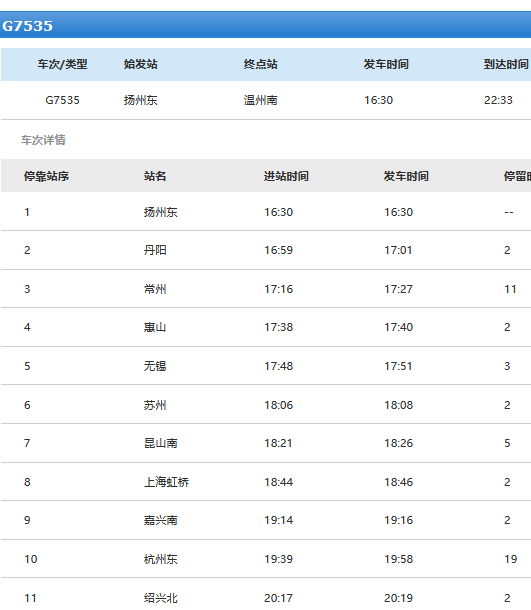
Task: Click 昆山南 stop duration 5
Action: (x=507, y=443)
